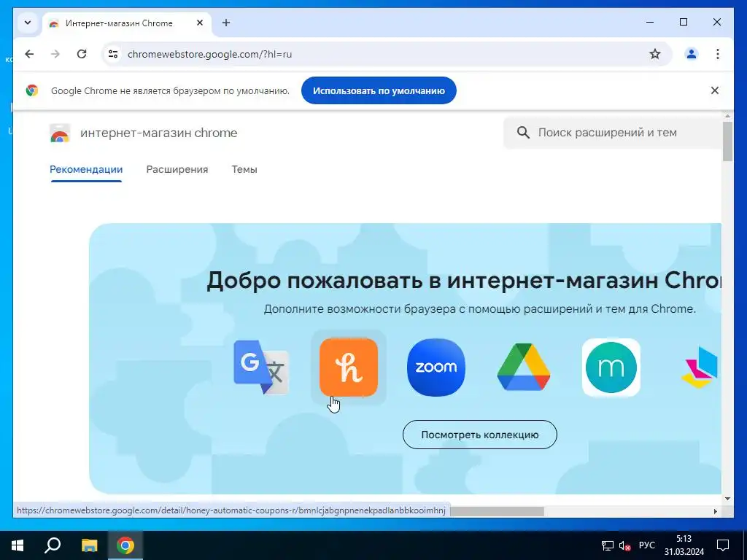Click the Поиск расширений и тем search field
This screenshot has height=560, width=747.
612,133
